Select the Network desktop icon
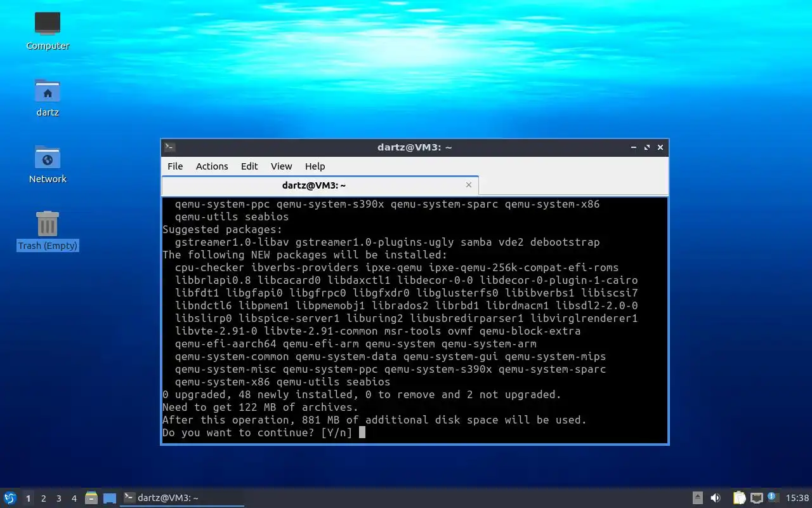This screenshot has width=812, height=508. 48,164
